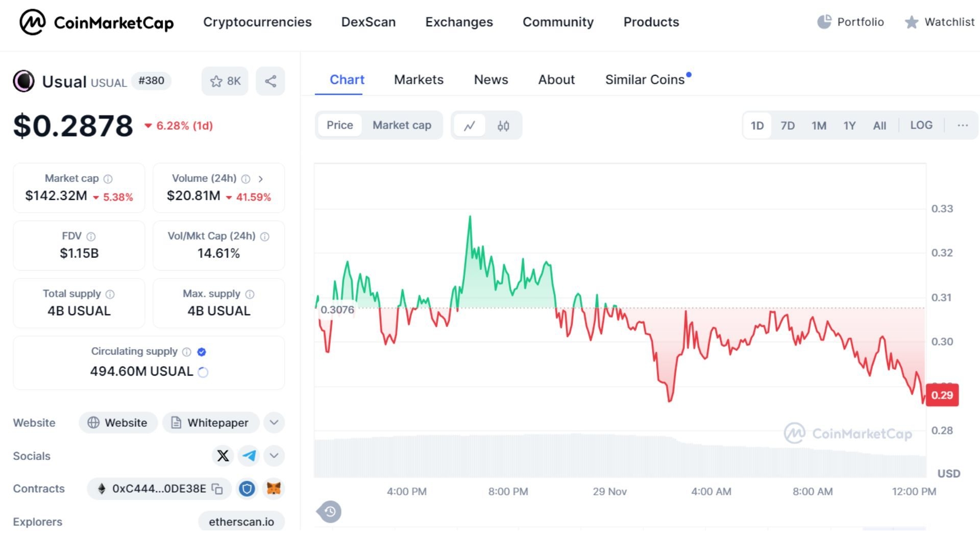This screenshot has width=980, height=534.
Task: Set chart range to 1M
Action: (819, 126)
